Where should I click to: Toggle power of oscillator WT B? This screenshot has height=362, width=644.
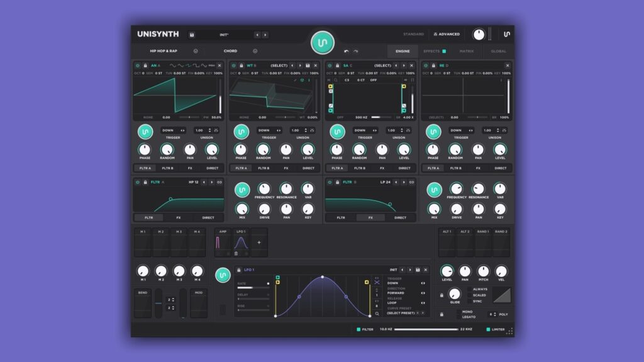tap(234, 65)
